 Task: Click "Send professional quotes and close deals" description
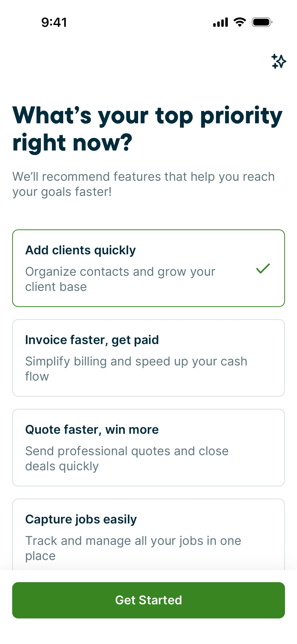[127, 458]
